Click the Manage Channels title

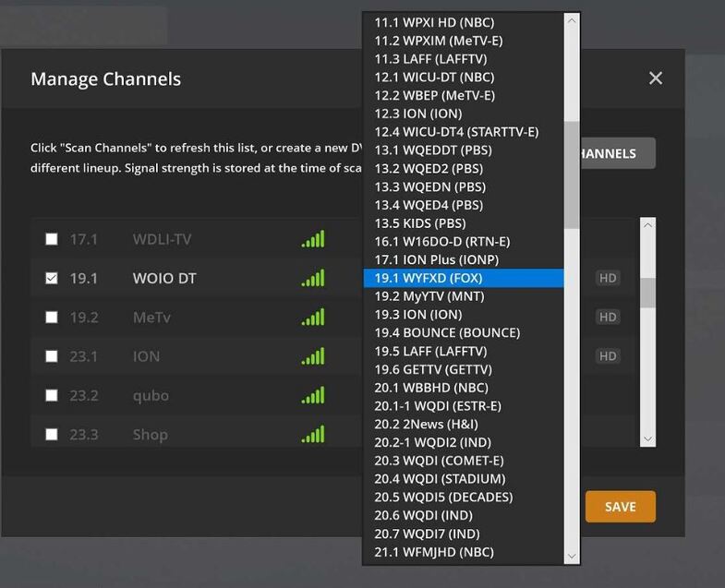(x=106, y=79)
